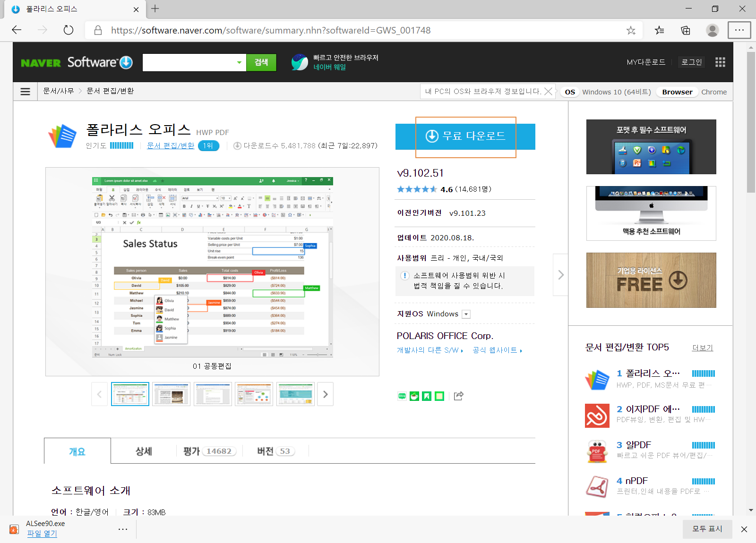Visit the 공식 웹사이트 link

(498, 350)
